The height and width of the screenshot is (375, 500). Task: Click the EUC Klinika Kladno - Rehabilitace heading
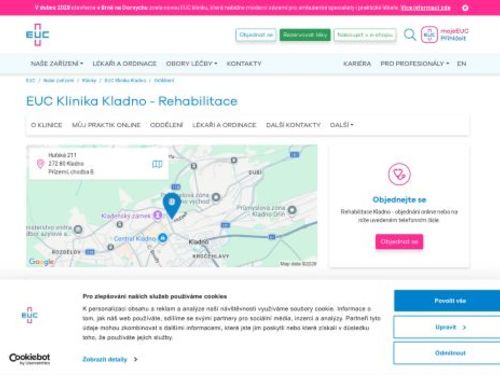pyautogui.click(x=132, y=101)
